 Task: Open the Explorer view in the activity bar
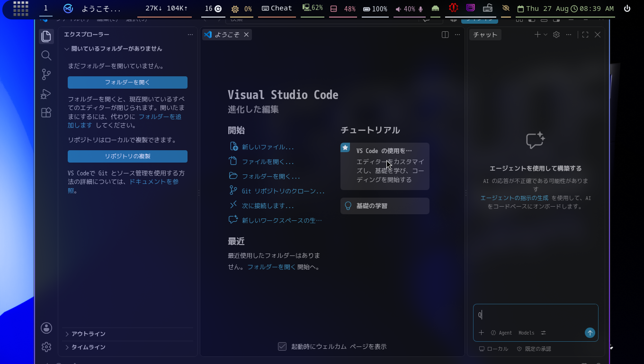pyautogui.click(x=46, y=36)
